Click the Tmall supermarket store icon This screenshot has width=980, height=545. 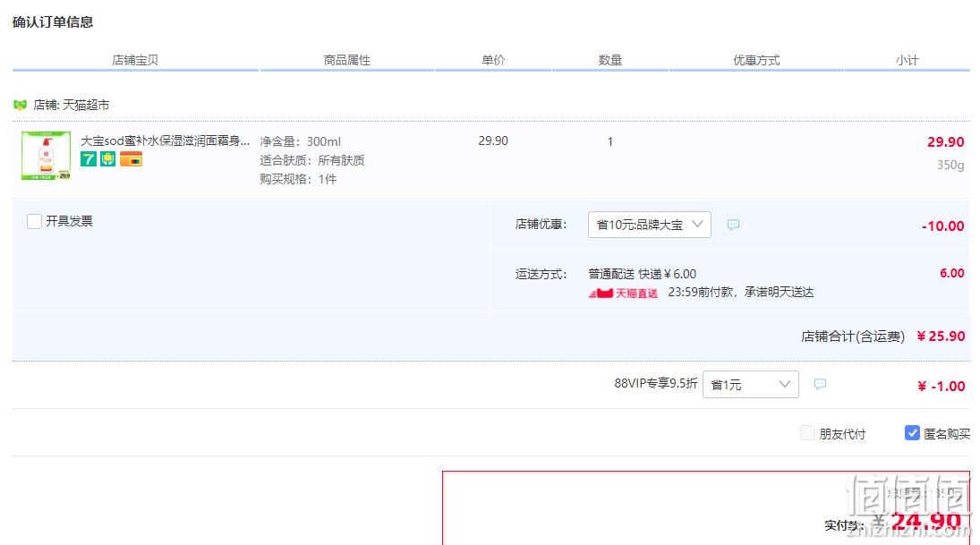[x=20, y=105]
